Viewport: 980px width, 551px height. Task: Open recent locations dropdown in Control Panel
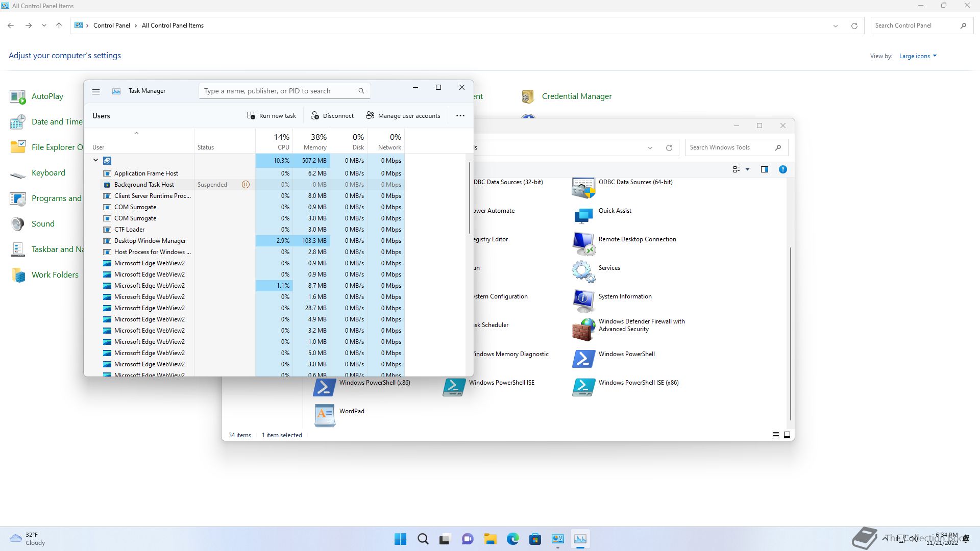tap(44, 26)
